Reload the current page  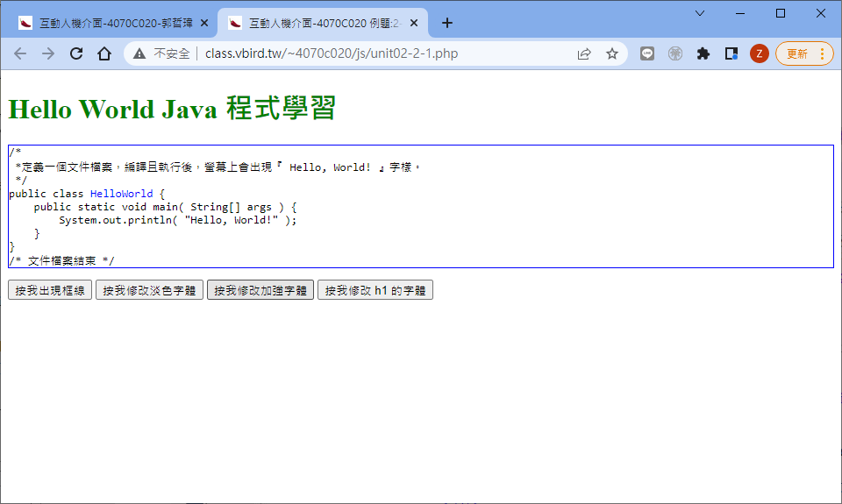(76, 53)
